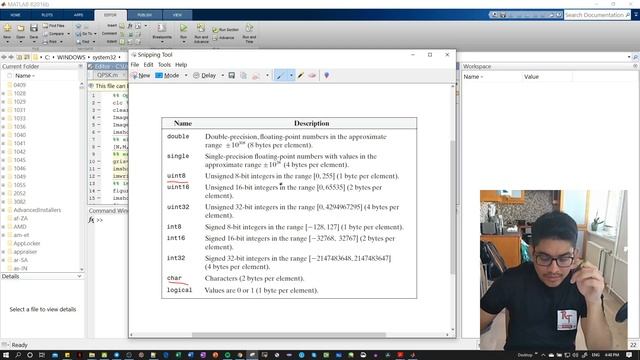Click Advance in the toolstrip
This screenshot has height=360, width=640.
(x=223, y=38)
